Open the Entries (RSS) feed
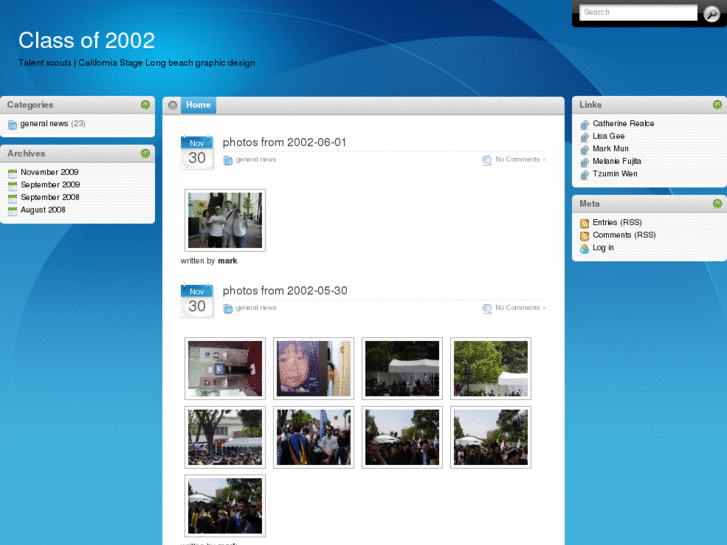Image resolution: width=727 pixels, height=545 pixels. click(617, 223)
